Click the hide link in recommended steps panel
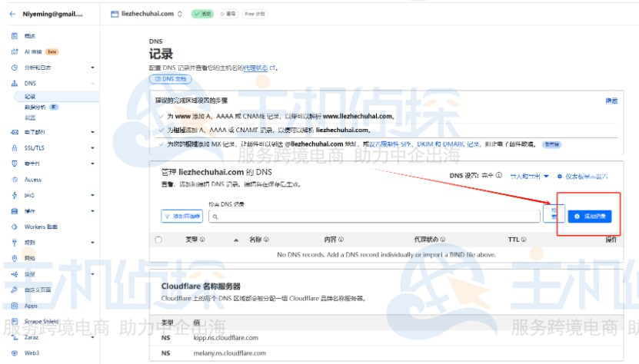The image size is (639, 364). [611, 101]
